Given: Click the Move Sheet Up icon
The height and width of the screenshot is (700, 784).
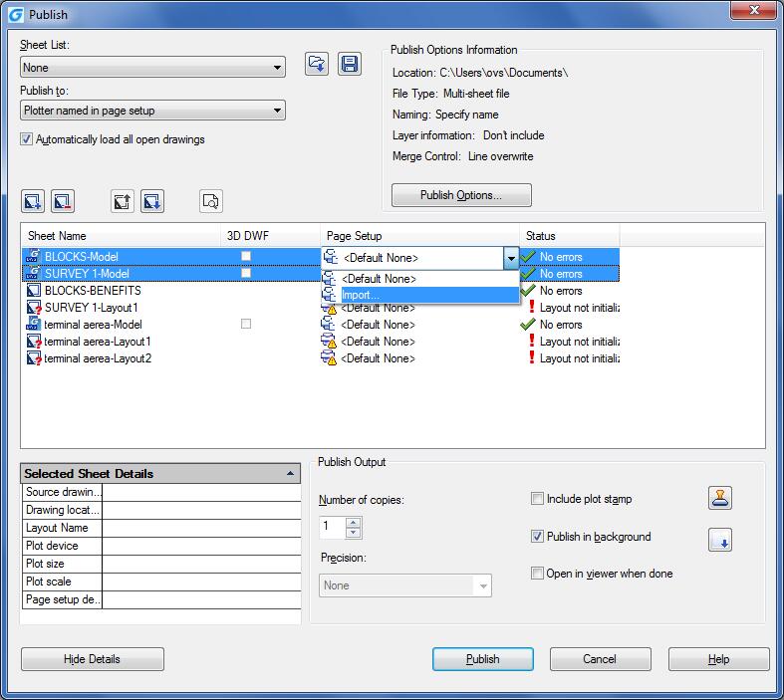Looking at the screenshot, I should (122, 201).
